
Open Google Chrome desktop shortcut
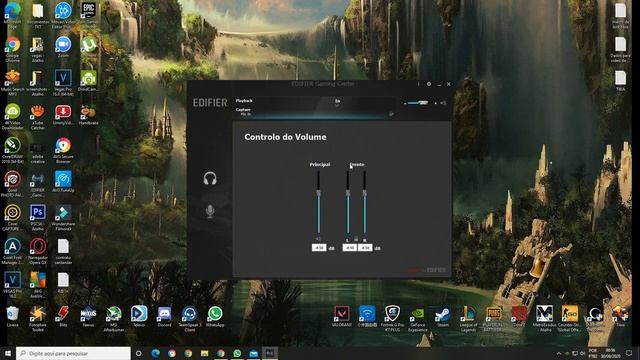coord(13,49)
